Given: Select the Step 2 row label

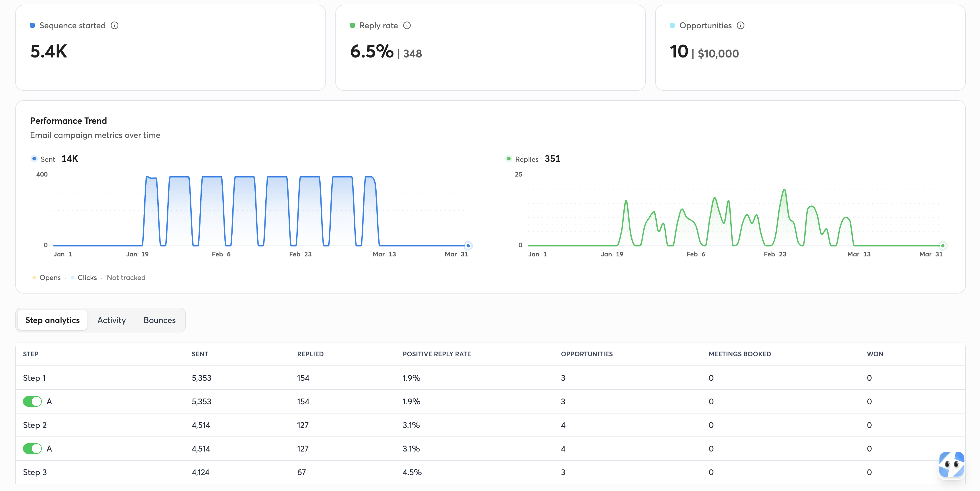Looking at the screenshot, I should pos(35,425).
